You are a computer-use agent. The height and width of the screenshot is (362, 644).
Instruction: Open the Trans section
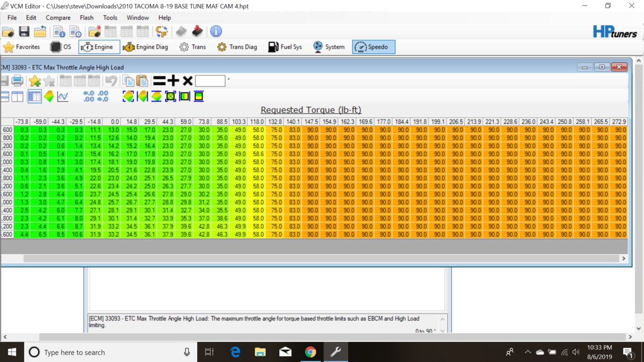[192, 47]
